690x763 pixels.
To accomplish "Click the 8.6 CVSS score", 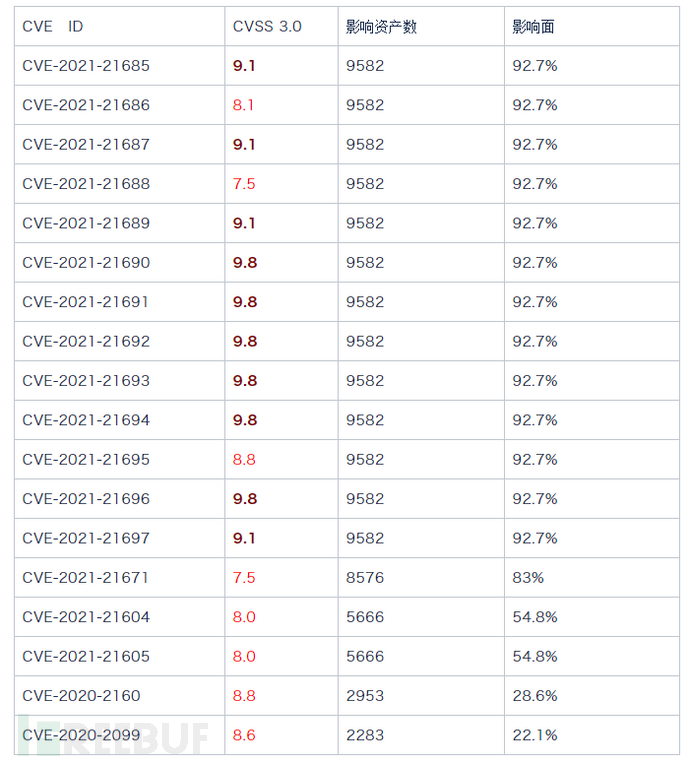I will click(244, 735).
